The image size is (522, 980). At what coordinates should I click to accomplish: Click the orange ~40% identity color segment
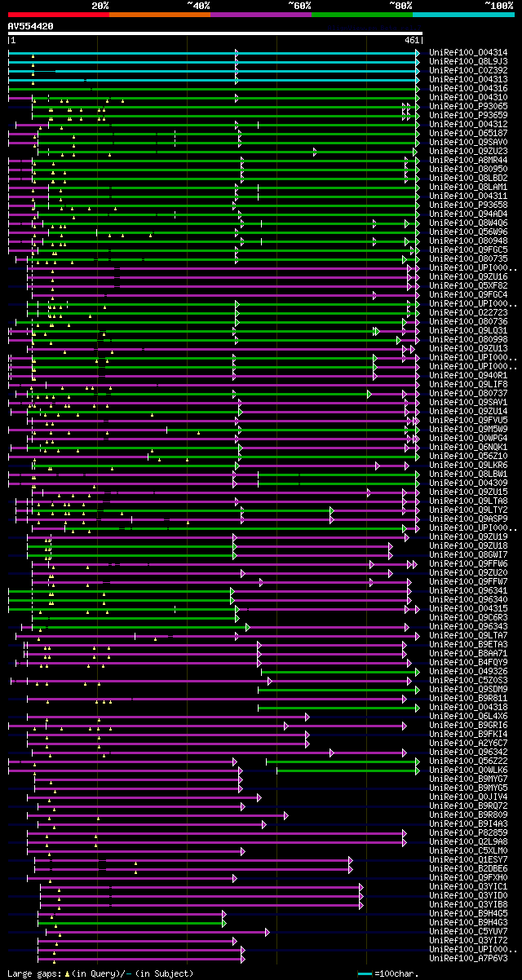(x=160, y=15)
